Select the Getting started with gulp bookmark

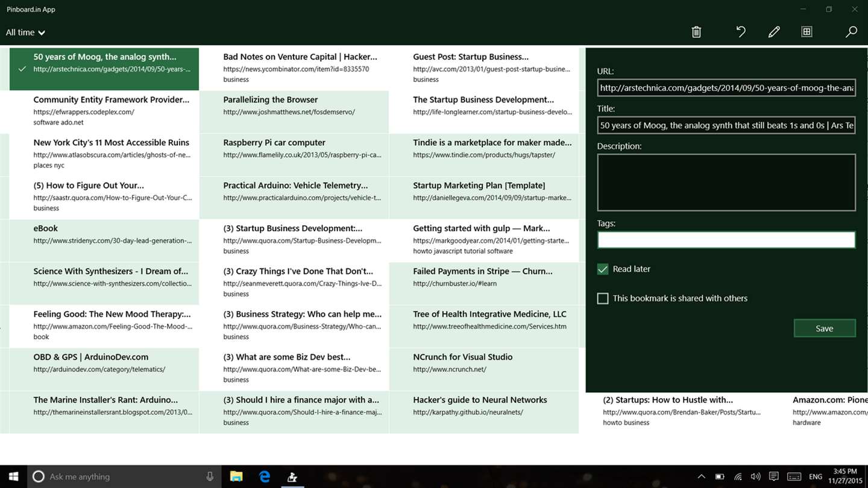coord(484,240)
